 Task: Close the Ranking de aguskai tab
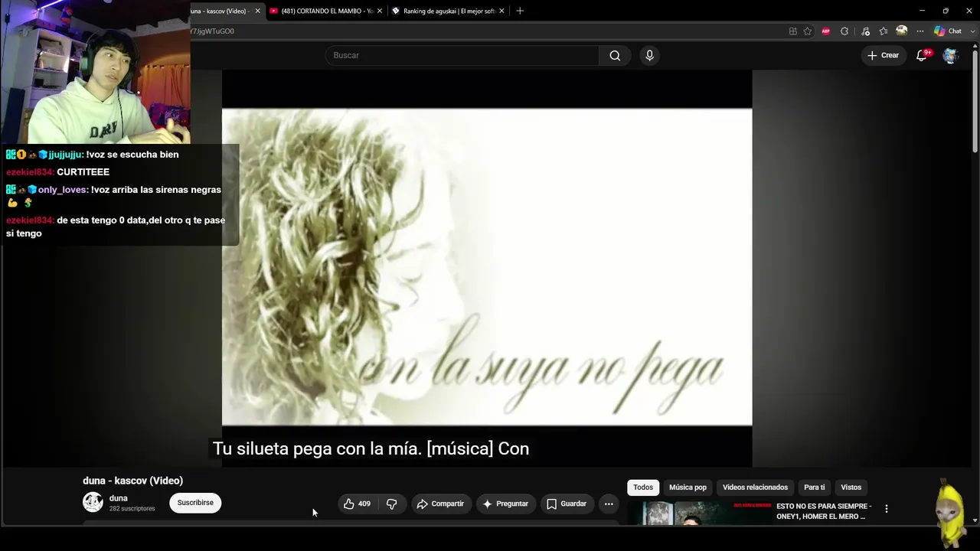(501, 11)
